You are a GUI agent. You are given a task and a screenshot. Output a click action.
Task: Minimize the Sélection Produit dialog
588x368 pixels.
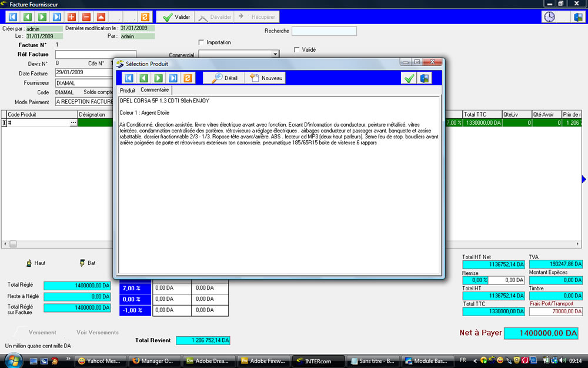(x=405, y=62)
